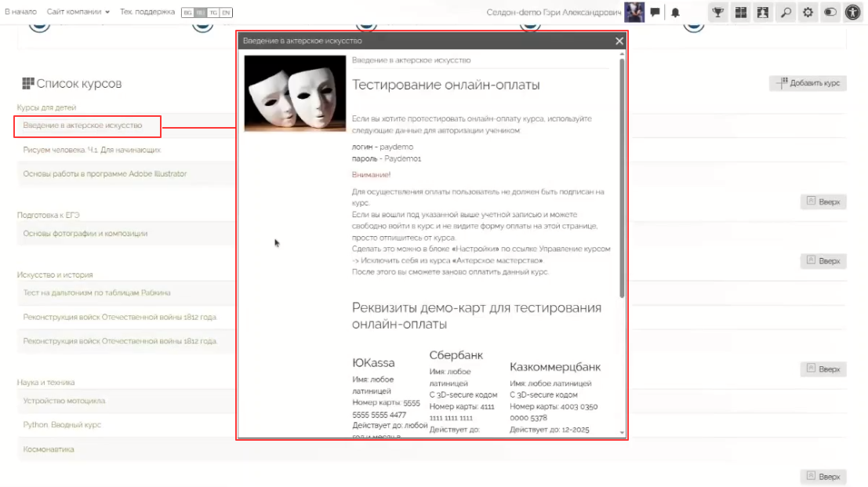868x487 pixels.
Task: Open the settings gear icon
Action: pyautogui.click(x=808, y=13)
